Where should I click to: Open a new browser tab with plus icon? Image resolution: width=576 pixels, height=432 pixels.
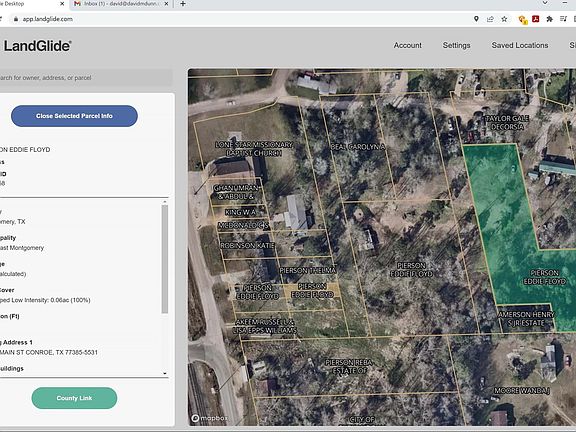point(183,4)
